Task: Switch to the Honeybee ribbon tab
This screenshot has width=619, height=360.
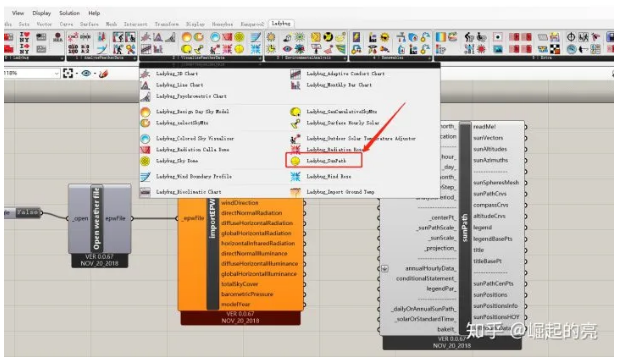Action: tap(222, 24)
